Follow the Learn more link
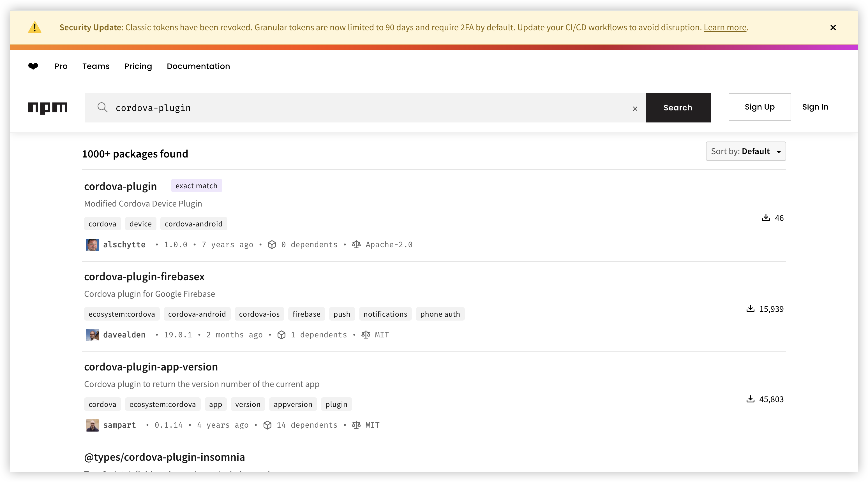The width and height of the screenshot is (868, 482). (x=725, y=27)
